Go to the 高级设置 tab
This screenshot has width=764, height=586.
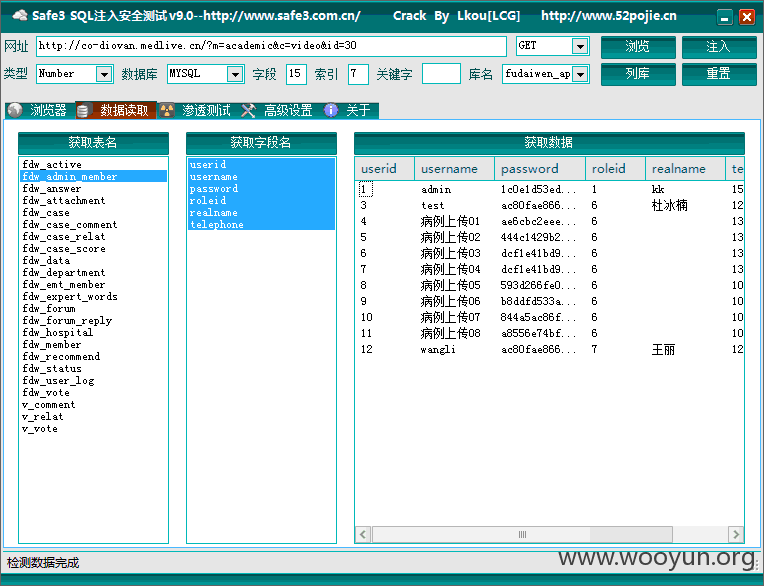pos(280,111)
